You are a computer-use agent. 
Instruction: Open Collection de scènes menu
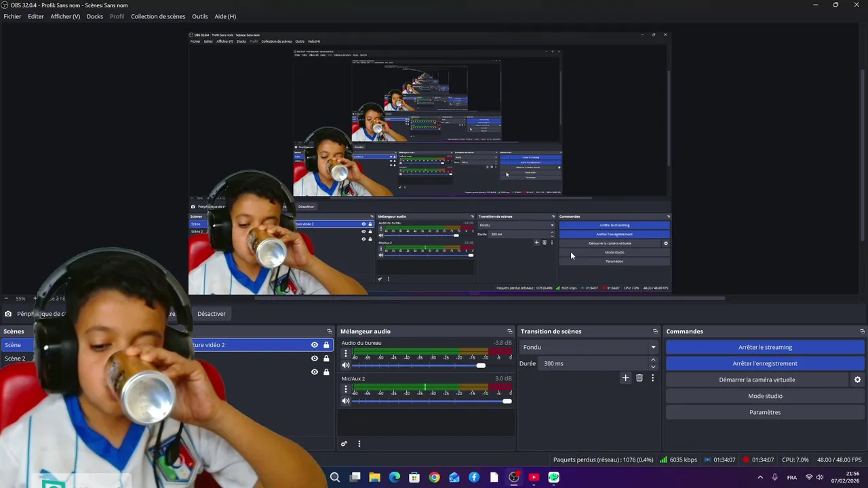tap(158, 16)
